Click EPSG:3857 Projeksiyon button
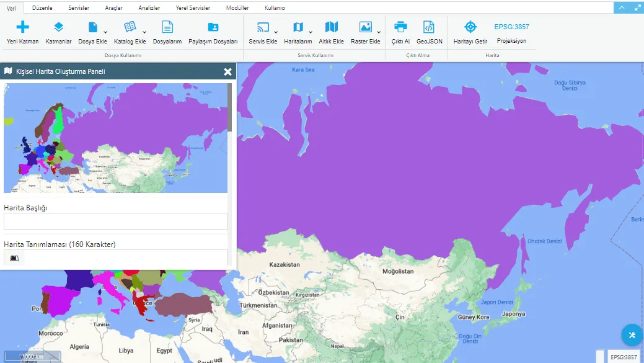Image resolution: width=644 pixels, height=363 pixels. click(511, 33)
